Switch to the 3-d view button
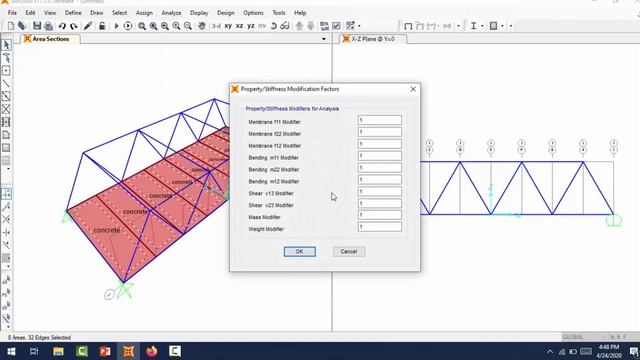 pyautogui.click(x=216, y=26)
